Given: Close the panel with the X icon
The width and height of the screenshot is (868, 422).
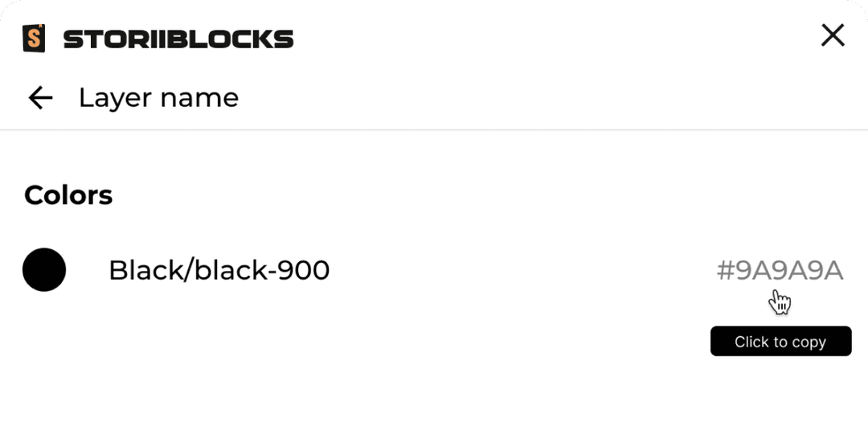Looking at the screenshot, I should coord(833,35).
